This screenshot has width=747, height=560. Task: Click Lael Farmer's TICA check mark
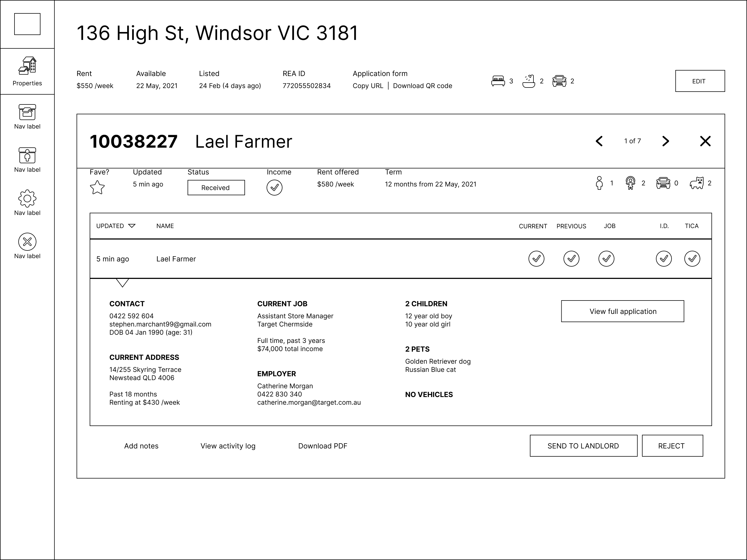[692, 259]
